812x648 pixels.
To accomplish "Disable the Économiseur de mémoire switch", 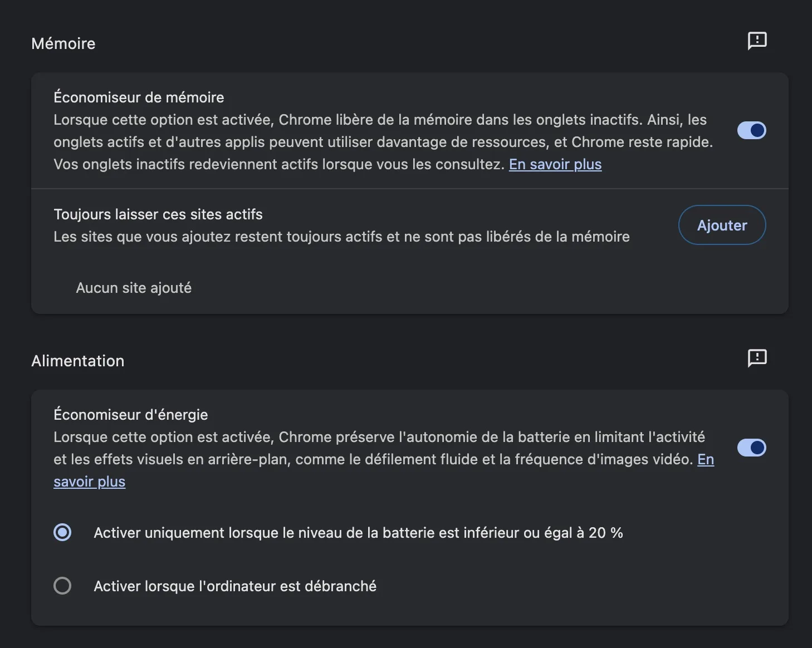I will 751,130.
